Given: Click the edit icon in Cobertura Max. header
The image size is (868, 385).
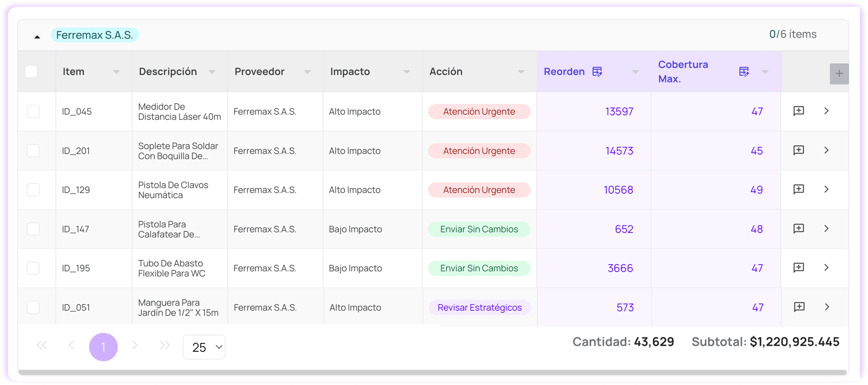Looking at the screenshot, I should tap(744, 72).
